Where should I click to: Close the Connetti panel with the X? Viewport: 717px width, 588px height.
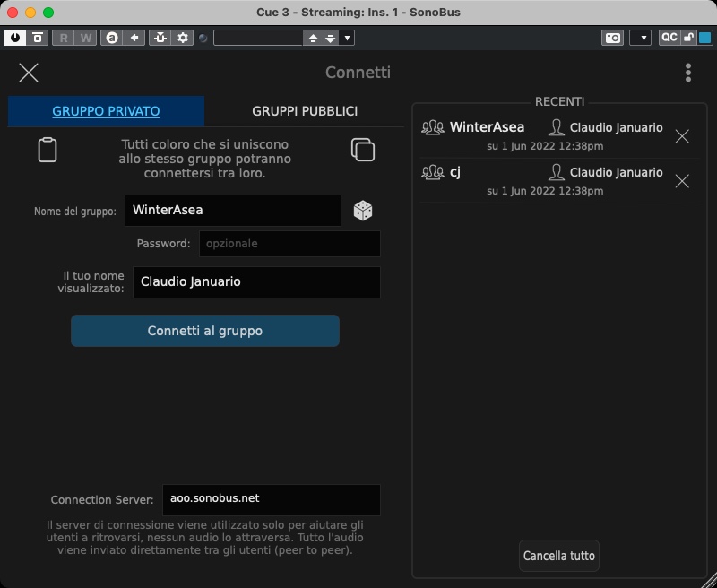(29, 73)
